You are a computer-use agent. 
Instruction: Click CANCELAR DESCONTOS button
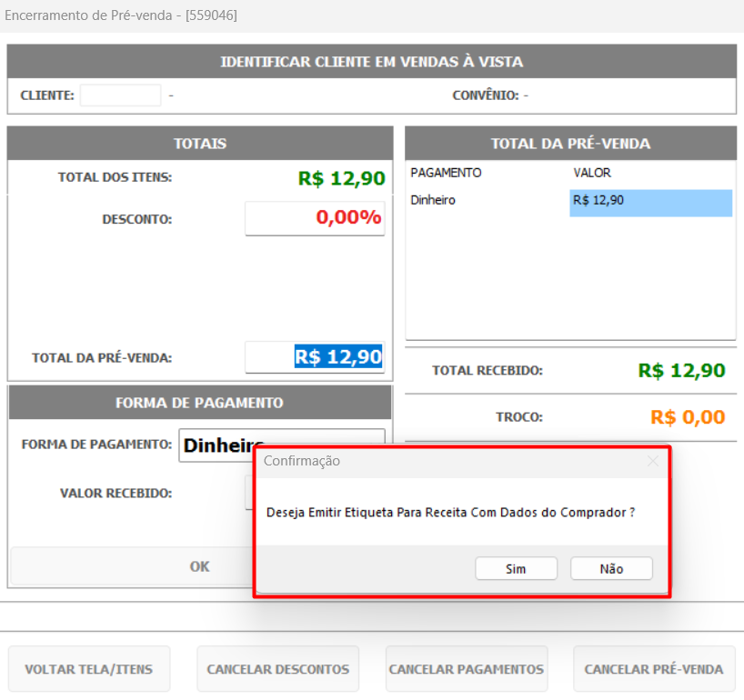(278, 669)
